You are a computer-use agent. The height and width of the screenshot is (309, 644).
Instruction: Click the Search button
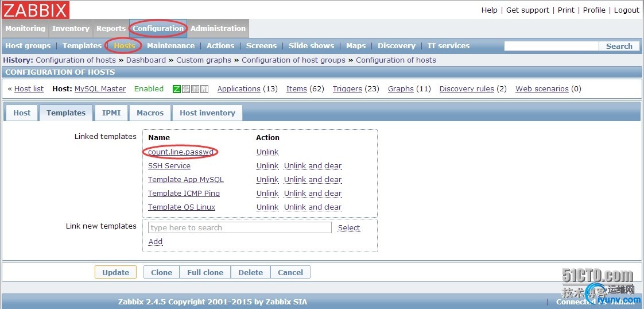[619, 46]
